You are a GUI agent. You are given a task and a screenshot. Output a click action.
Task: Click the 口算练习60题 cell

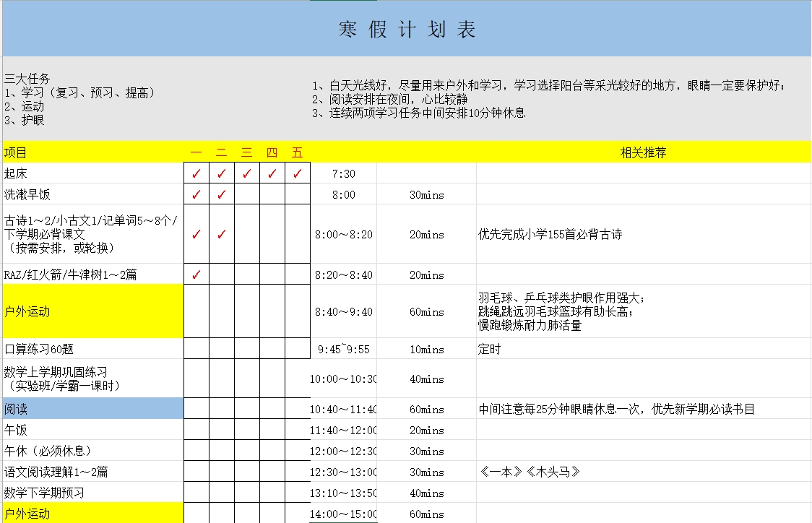(93, 348)
